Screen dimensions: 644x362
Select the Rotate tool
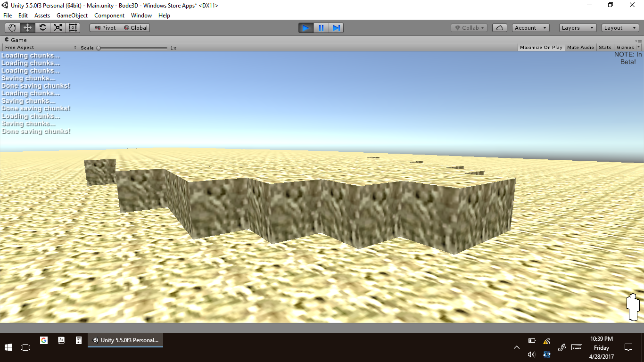coord(42,28)
